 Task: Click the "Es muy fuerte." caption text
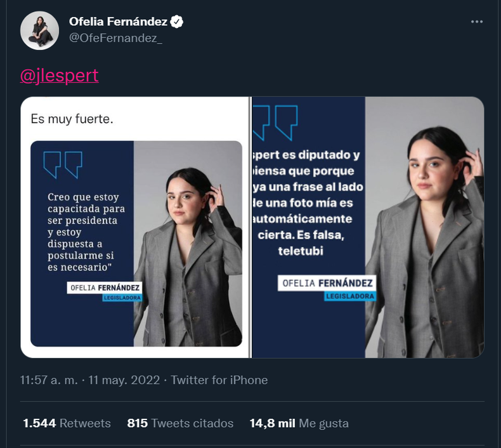(72, 119)
